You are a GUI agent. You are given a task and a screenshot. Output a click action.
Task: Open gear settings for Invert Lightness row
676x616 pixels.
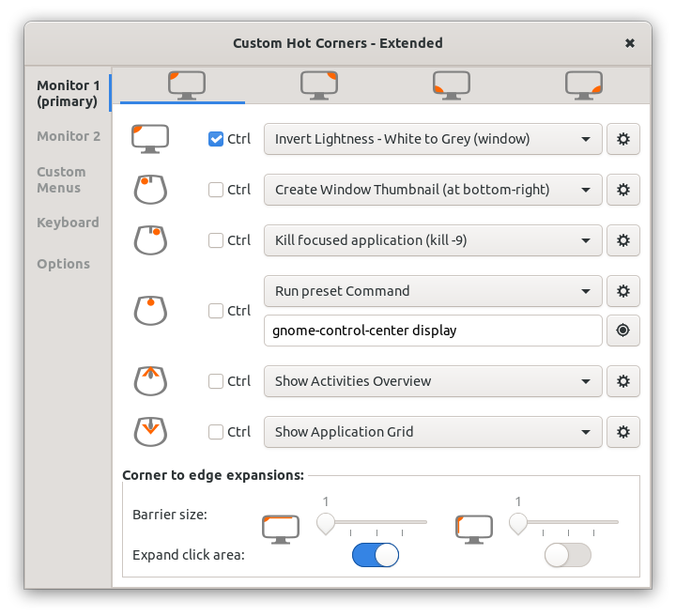click(623, 139)
